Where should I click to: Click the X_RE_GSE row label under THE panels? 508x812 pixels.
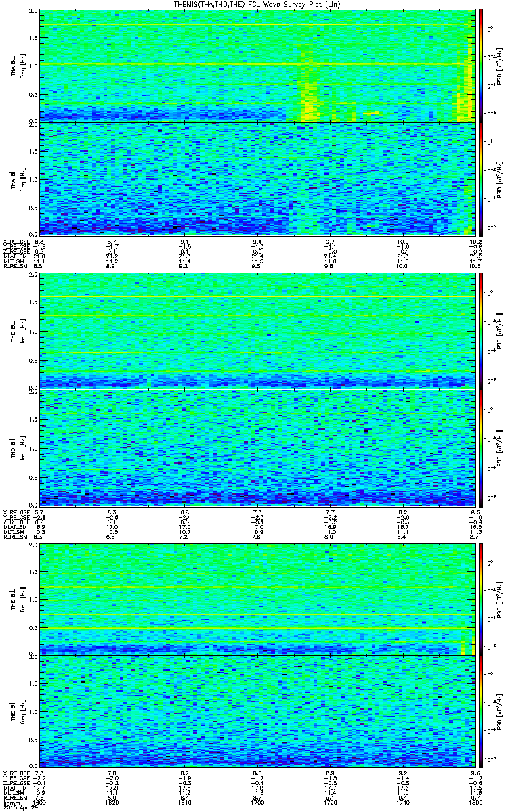(x=16, y=773)
